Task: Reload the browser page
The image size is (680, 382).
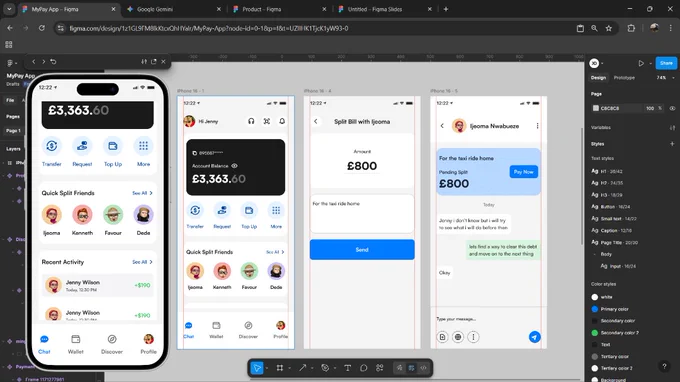Action: (42, 28)
